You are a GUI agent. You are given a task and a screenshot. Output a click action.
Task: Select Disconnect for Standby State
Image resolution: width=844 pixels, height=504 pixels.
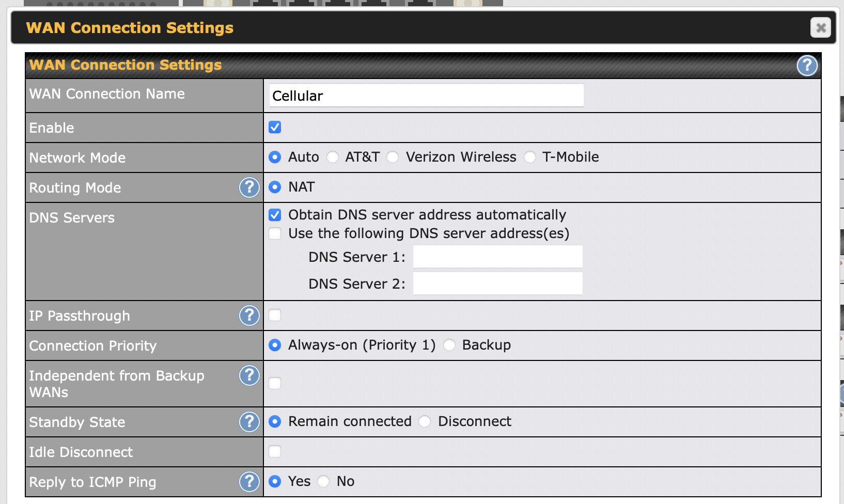[425, 421]
